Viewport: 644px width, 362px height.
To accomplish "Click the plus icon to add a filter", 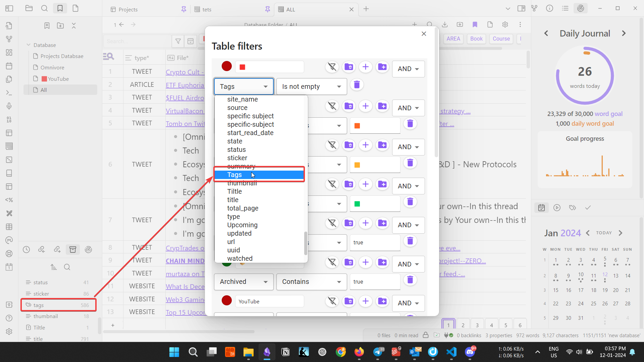I will [366, 67].
